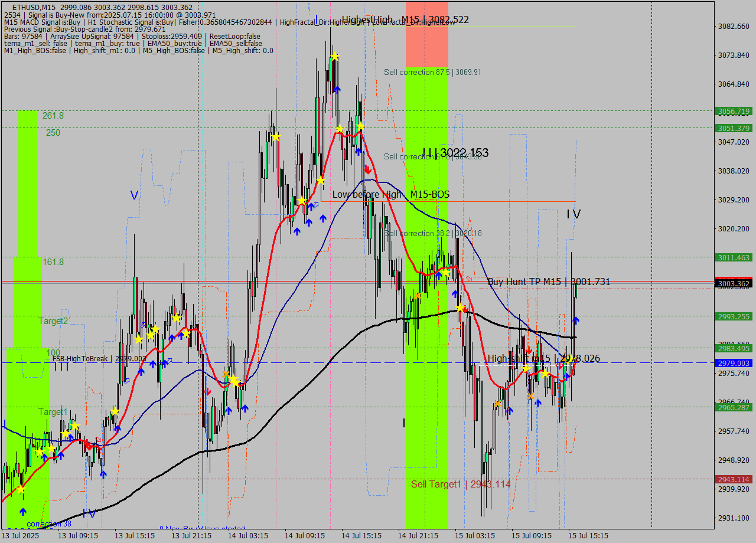Screen dimensions: 756x543
Task: Click the 261.8 Fibonacci level label
Action: tap(53, 116)
